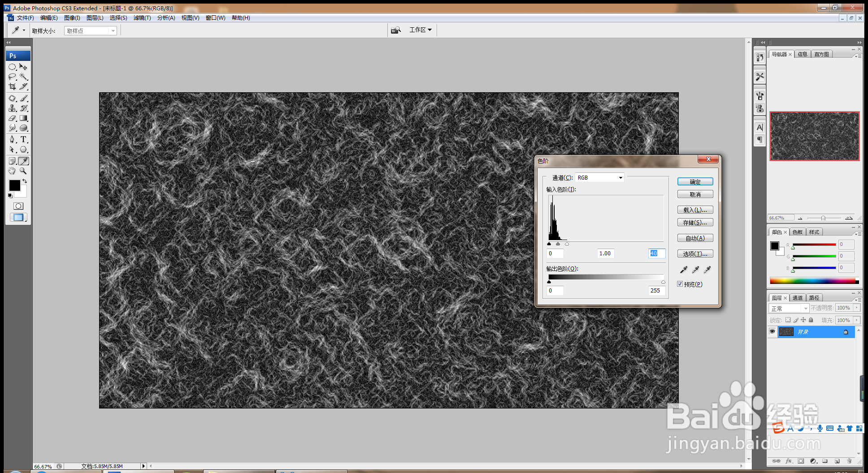Toggle lock transparent pixels
The image size is (868, 473).
coord(788,320)
